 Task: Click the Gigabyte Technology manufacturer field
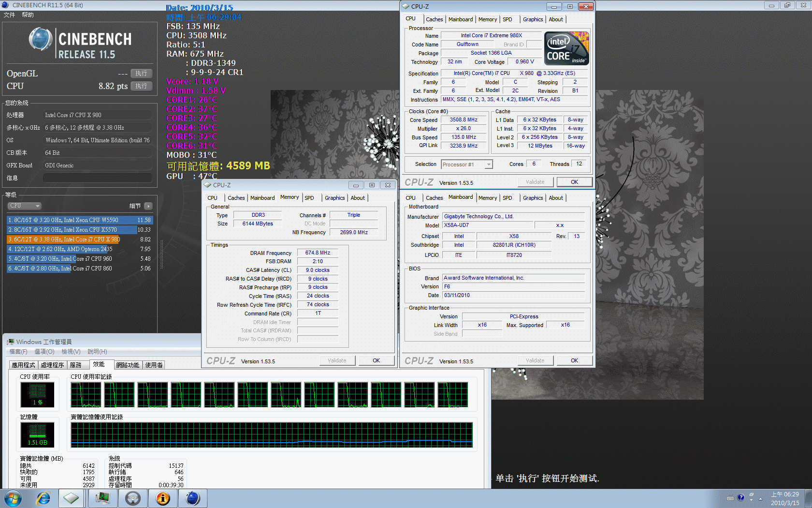tap(514, 216)
